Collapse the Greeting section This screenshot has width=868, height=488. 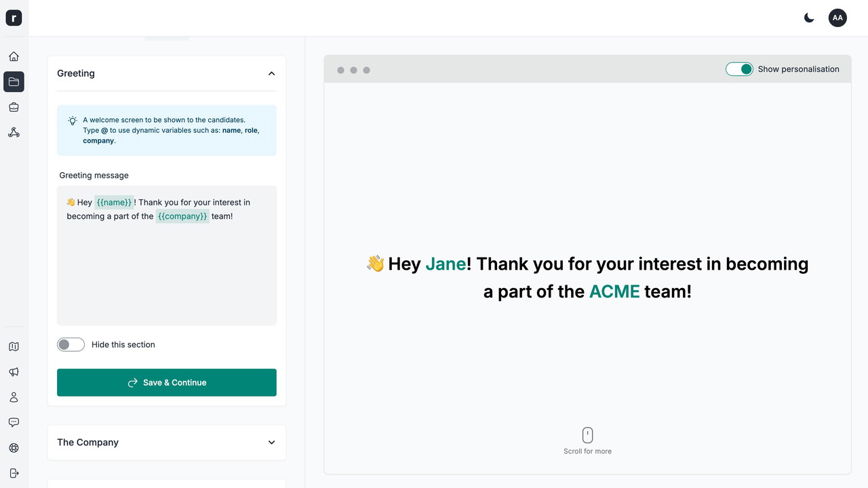pyautogui.click(x=271, y=73)
